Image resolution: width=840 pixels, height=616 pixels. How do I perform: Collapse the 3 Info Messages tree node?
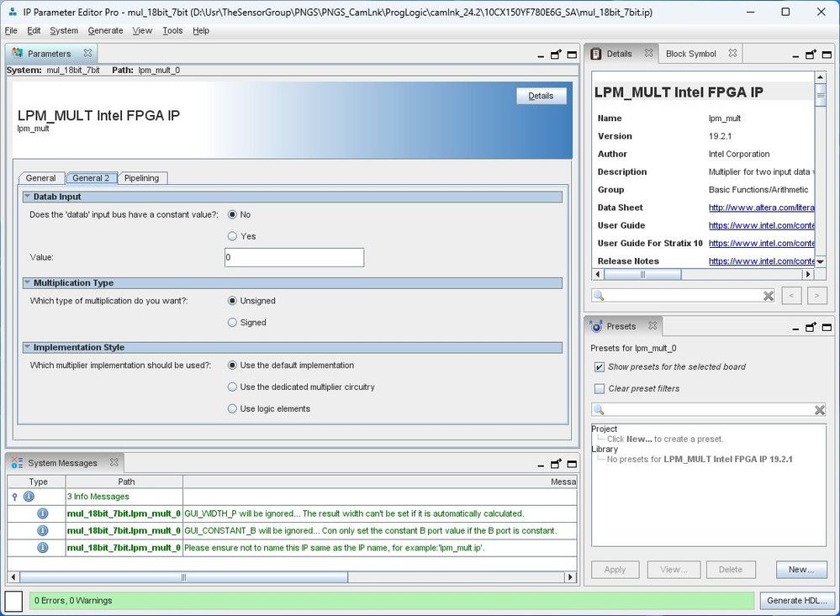click(14, 497)
